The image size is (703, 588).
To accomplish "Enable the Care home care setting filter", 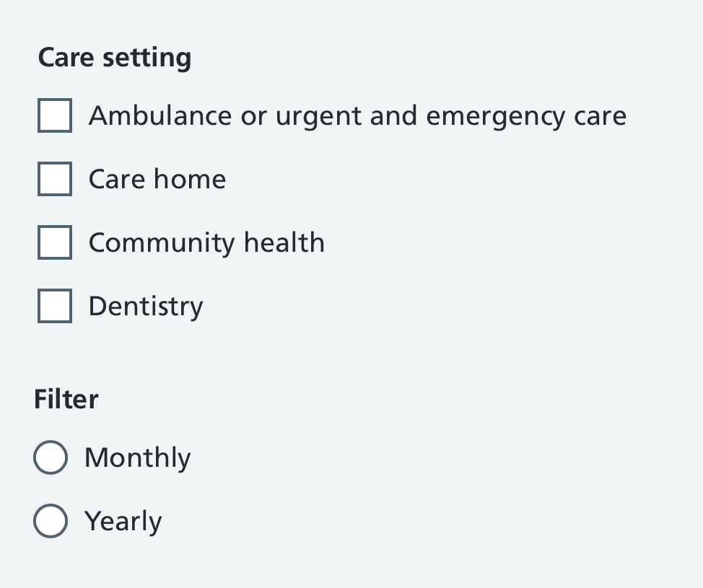I will coord(54,178).
